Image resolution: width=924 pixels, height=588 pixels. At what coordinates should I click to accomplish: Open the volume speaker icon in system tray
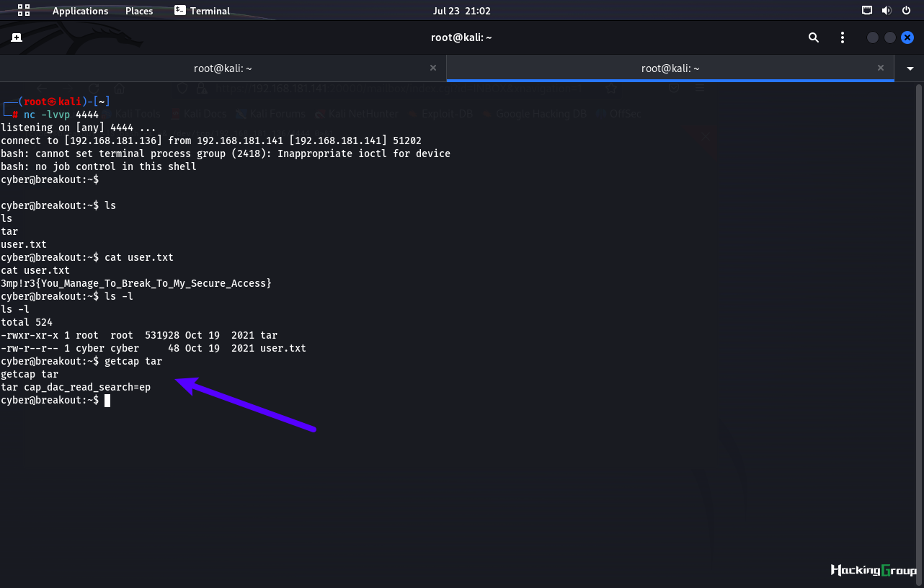(887, 11)
